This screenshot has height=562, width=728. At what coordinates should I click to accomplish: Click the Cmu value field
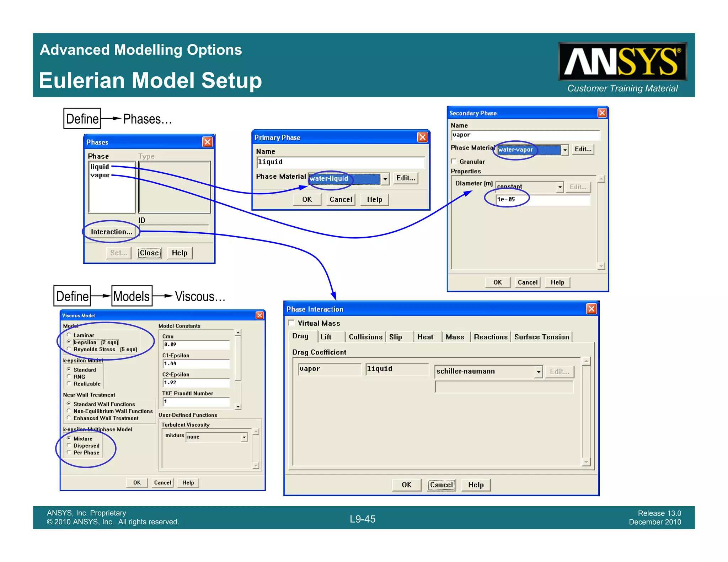point(196,345)
